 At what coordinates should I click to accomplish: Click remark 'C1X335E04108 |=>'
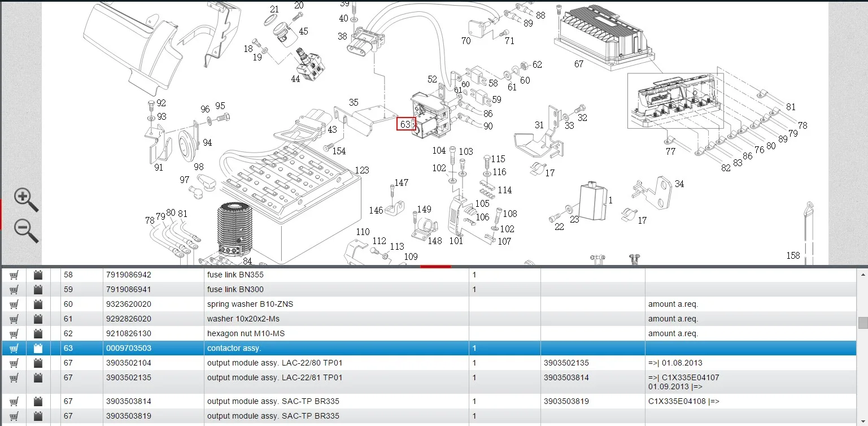click(684, 401)
